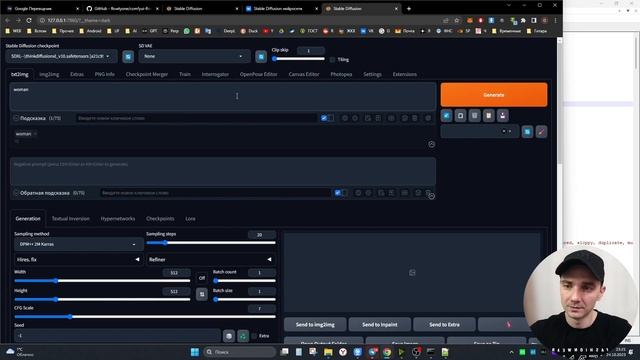Open the styles dropdown under Generate
The image size is (640, 360).
tap(480, 131)
